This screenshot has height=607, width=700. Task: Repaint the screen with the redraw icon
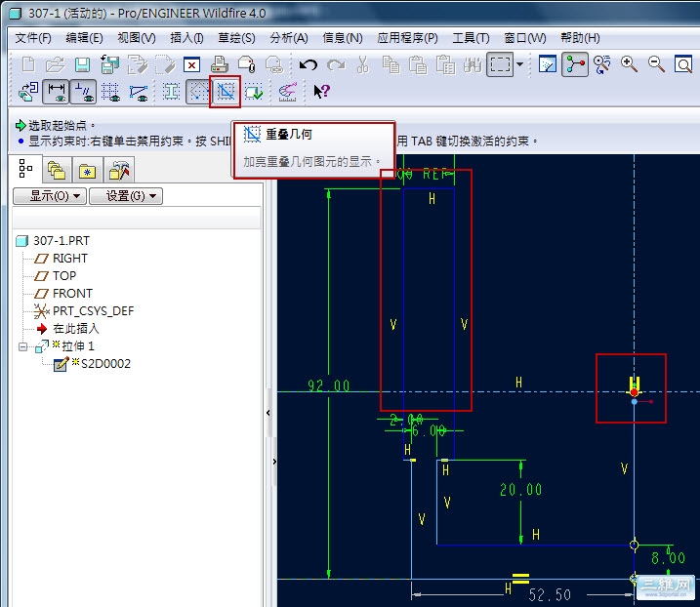point(548,64)
